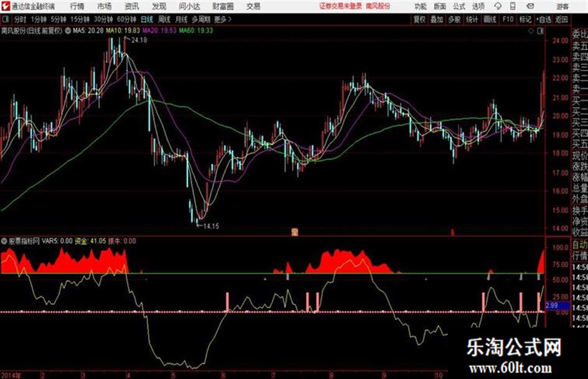The width and height of the screenshot is (588, 379).
Task: Click the 复权 toolbar button
Action: point(419,19)
